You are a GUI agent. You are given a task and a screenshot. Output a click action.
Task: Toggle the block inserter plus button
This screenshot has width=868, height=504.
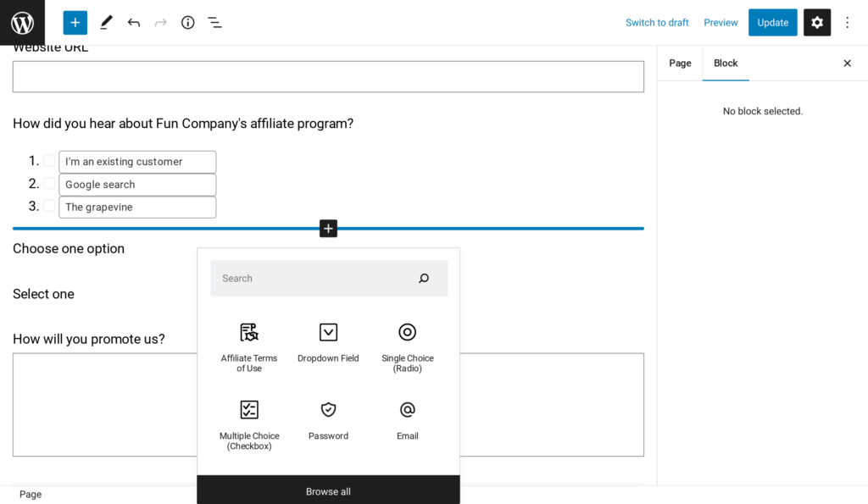(x=75, y=23)
